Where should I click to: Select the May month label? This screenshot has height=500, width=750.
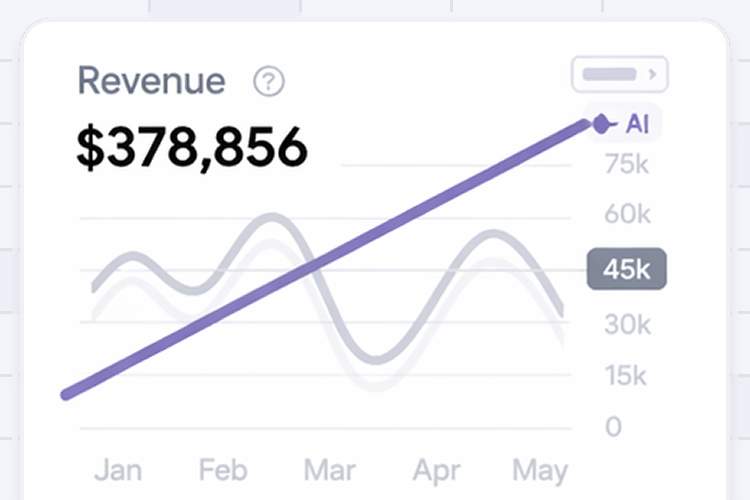click(540, 469)
